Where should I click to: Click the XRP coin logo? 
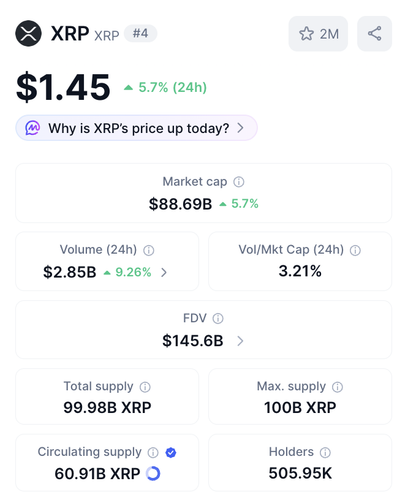pyautogui.click(x=28, y=33)
